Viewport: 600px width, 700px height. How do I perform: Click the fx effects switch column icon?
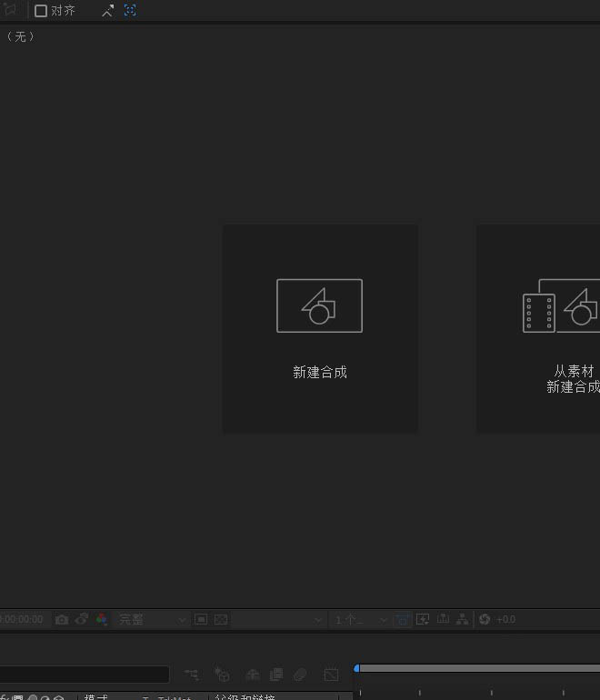(x=5, y=697)
